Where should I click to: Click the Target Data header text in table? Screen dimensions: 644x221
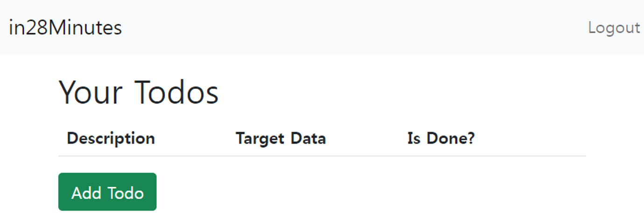tap(280, 138)
